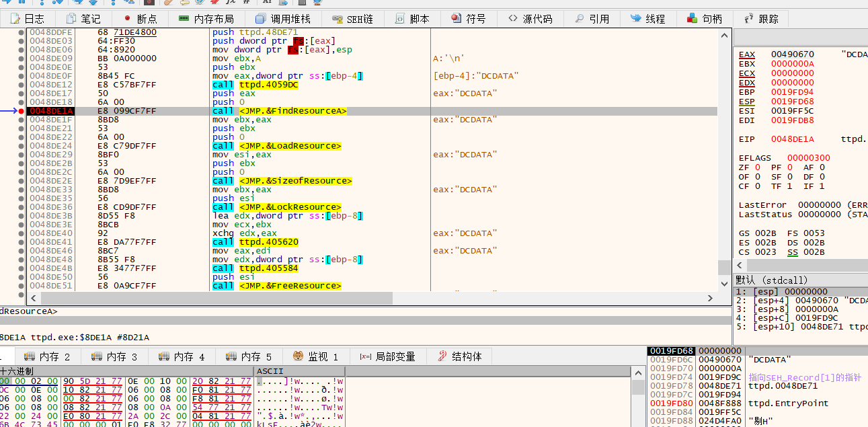Click the 十六进制 hex column header
The width and height of the screenshot is (868, 427).
127,371
